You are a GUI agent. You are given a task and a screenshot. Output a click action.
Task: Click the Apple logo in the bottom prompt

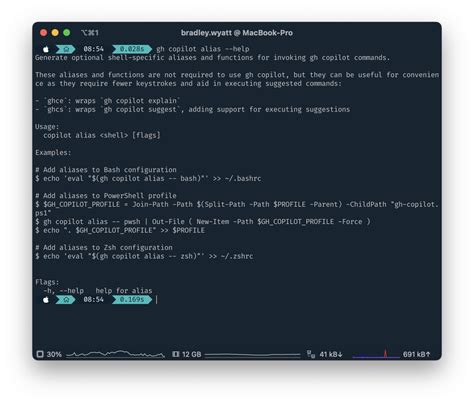pyautogui.click(x=46, y=300)
